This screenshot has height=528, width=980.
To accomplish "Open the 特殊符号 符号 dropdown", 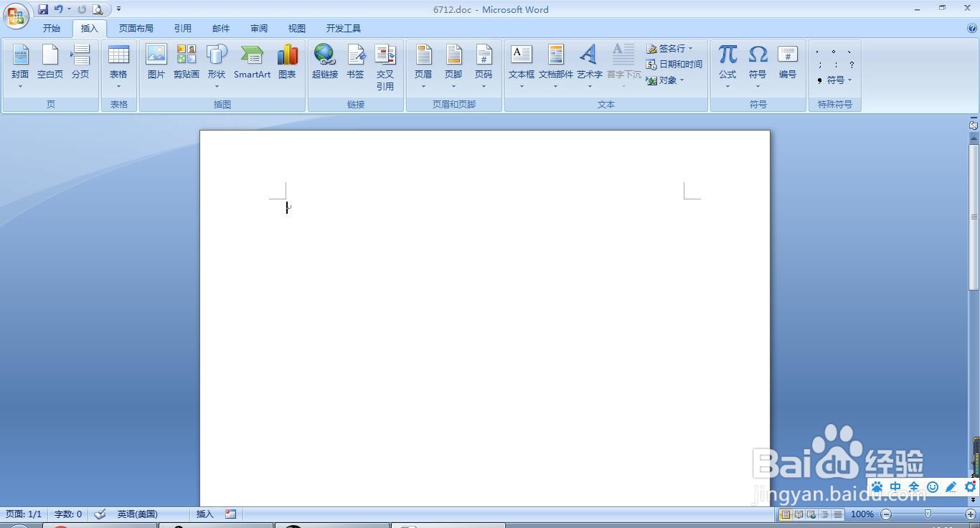I will [x=834, y=80].
